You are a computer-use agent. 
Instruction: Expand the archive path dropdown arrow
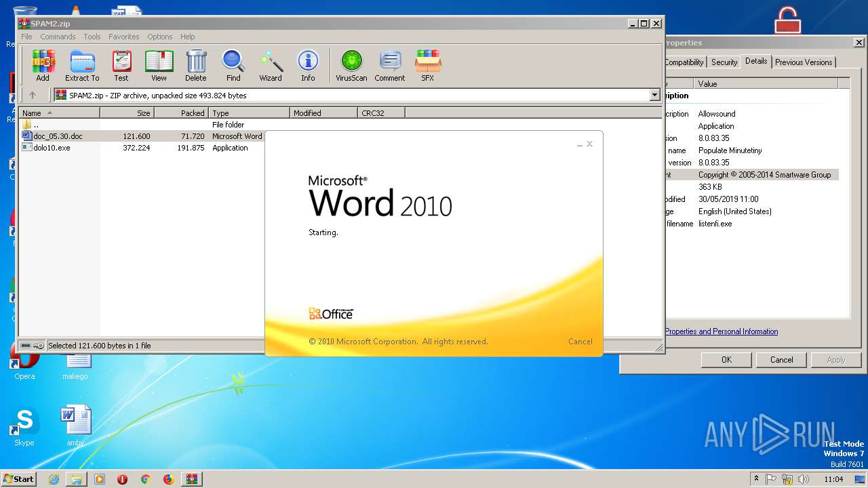(654, 96)
